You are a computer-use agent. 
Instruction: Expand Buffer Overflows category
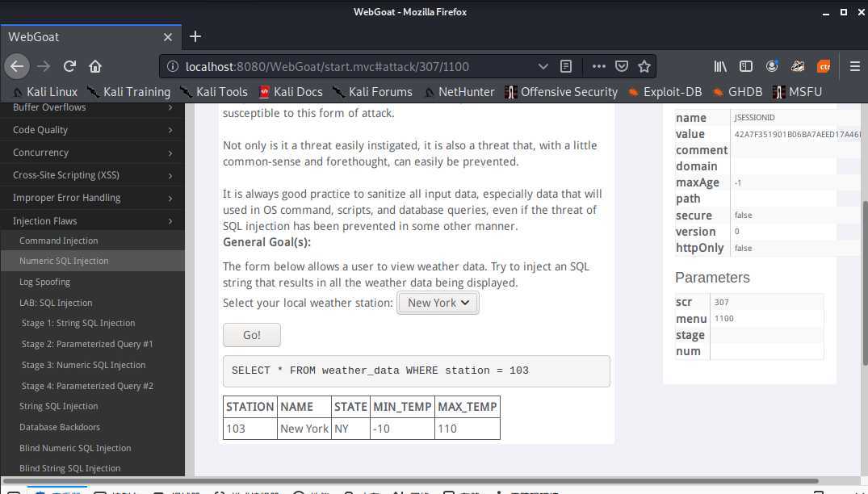(92, 107)
